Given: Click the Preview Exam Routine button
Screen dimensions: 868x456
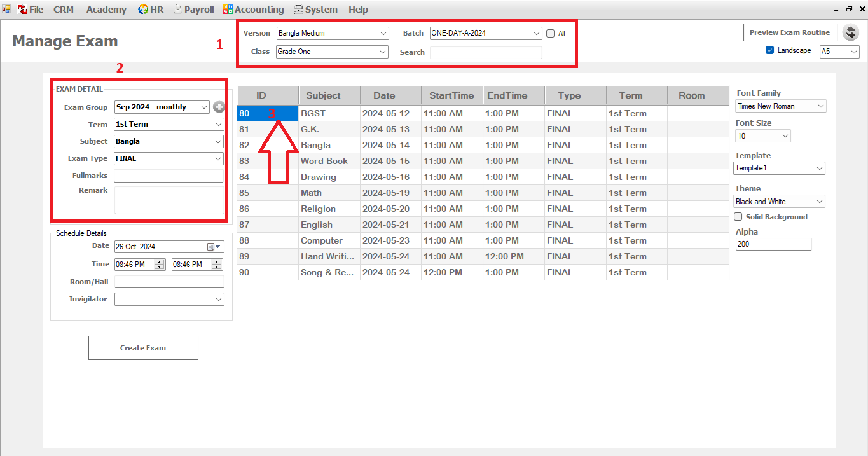Looking at the screenshot, I should point(790,32).
